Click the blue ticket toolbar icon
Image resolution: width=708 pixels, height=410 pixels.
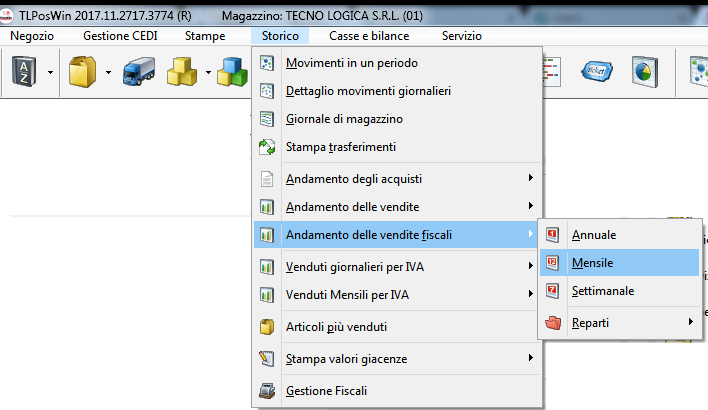click(x=598, y=71)
